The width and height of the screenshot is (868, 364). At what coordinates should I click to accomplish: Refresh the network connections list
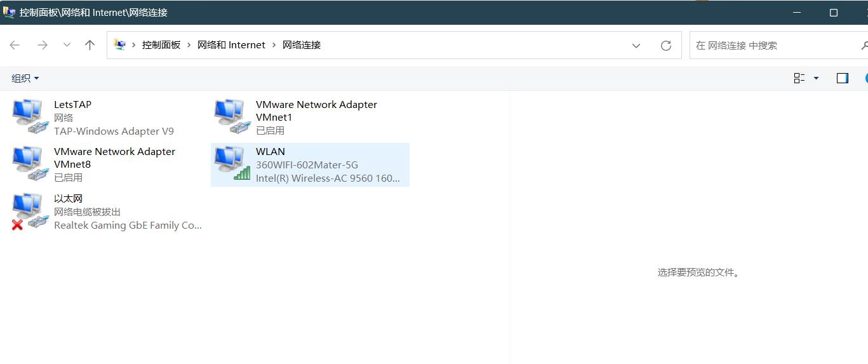(666, 46)
